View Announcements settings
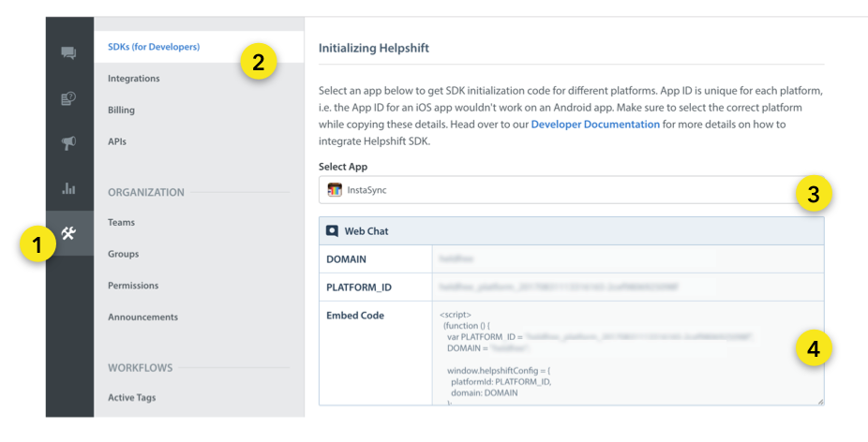 pyautogui.click(x=142, y=317)
